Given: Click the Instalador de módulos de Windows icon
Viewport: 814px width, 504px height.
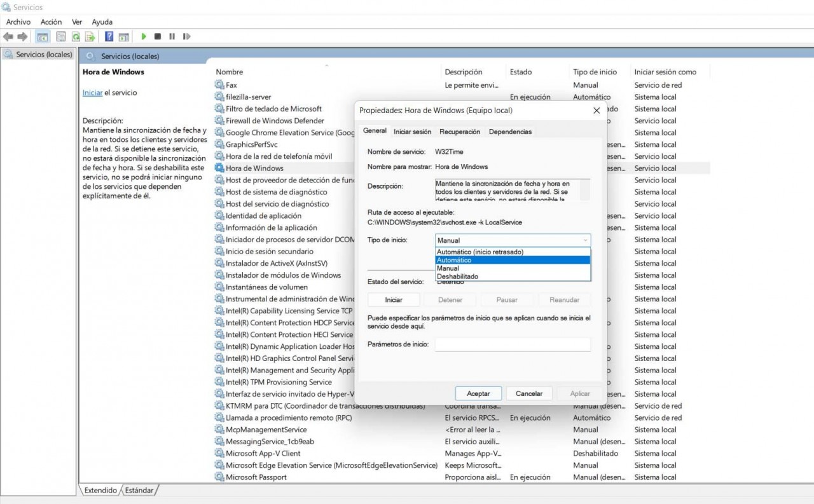Looking at the screenshot, I should (219, 275).
